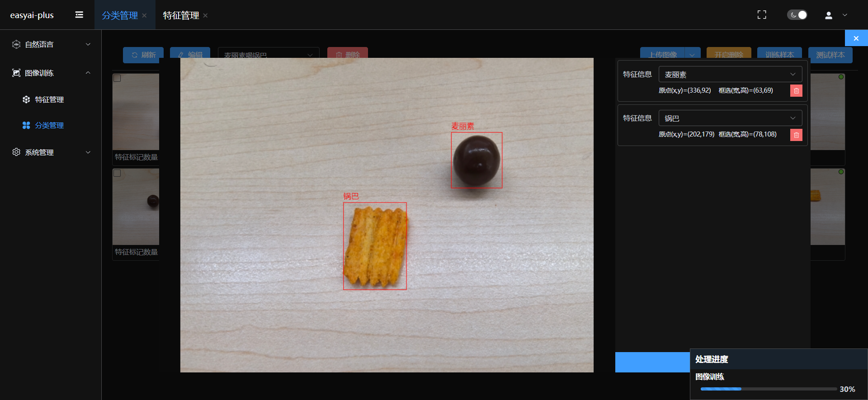Viewport: 868px width, 400px height.
Task: Open the 锅巴 feature dropdown
Action: (730, 118)
